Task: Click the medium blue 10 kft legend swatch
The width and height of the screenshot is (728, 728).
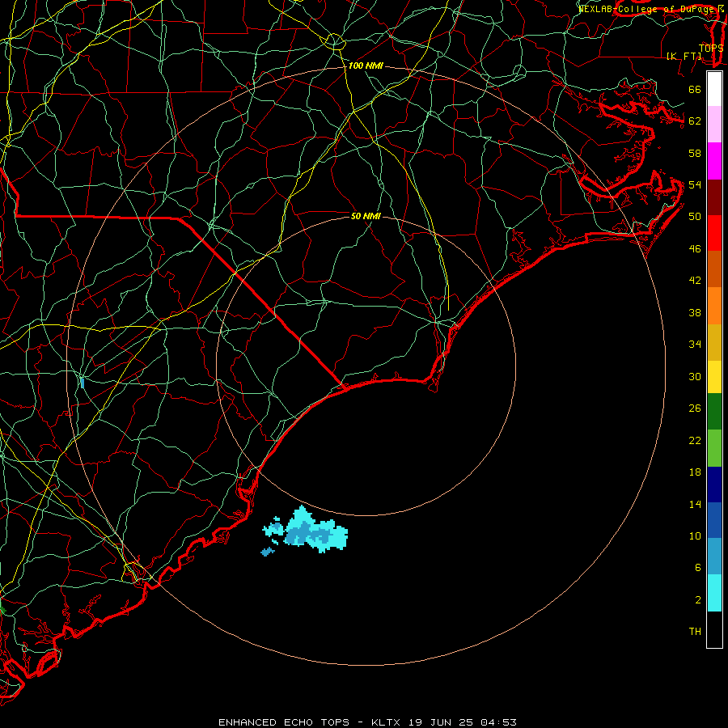Action: point(714,520)
